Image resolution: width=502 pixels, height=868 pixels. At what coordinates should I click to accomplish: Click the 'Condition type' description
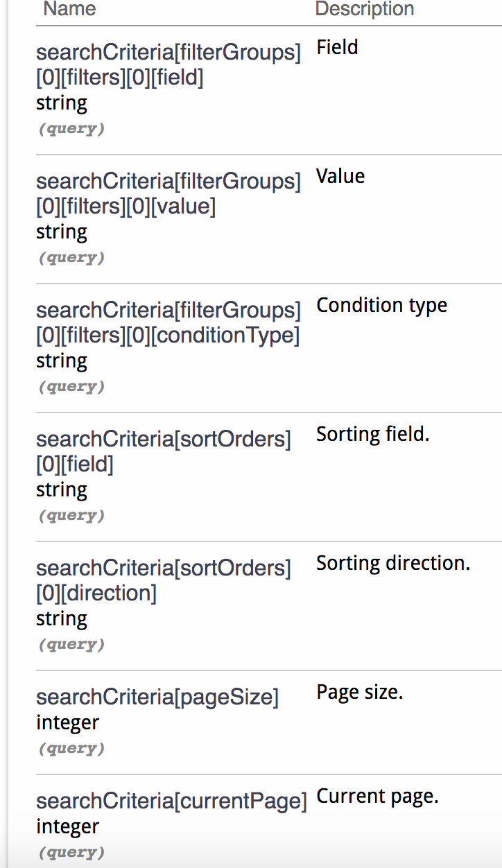(382, 306)
